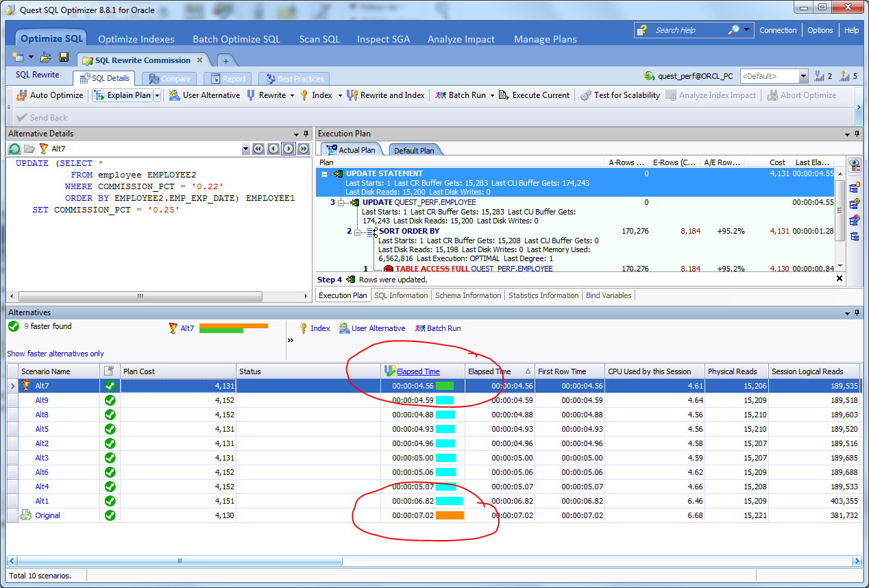Click the Batch Run link in Alternatives

pyautogui.click(x=437, y=328)
